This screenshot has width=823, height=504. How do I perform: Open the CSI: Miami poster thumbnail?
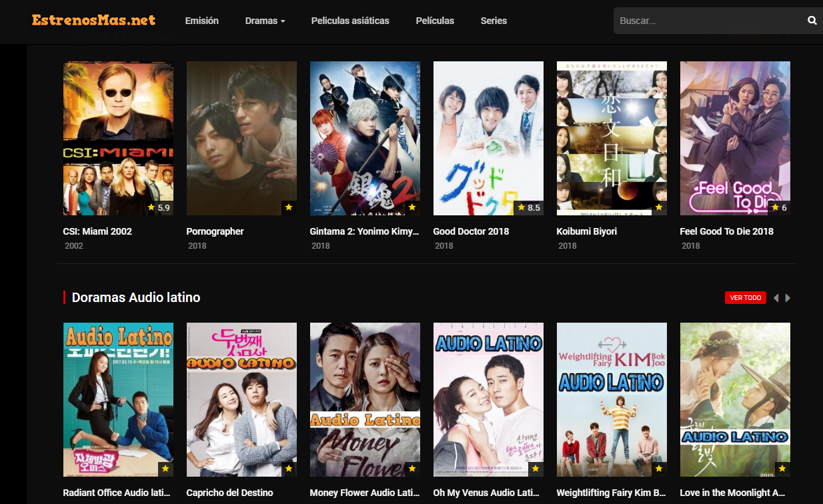click(118, 138)
